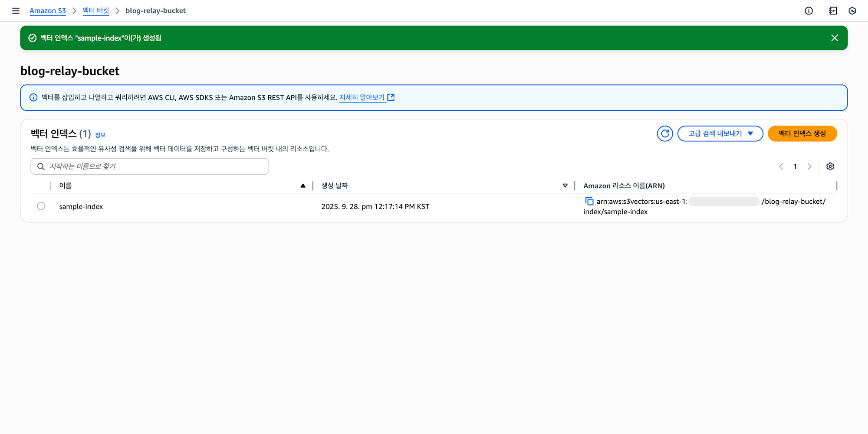Open the external link icon after 자세히 알아보기
The height and width of the screenshot is (434, 868).
[391, 97]
